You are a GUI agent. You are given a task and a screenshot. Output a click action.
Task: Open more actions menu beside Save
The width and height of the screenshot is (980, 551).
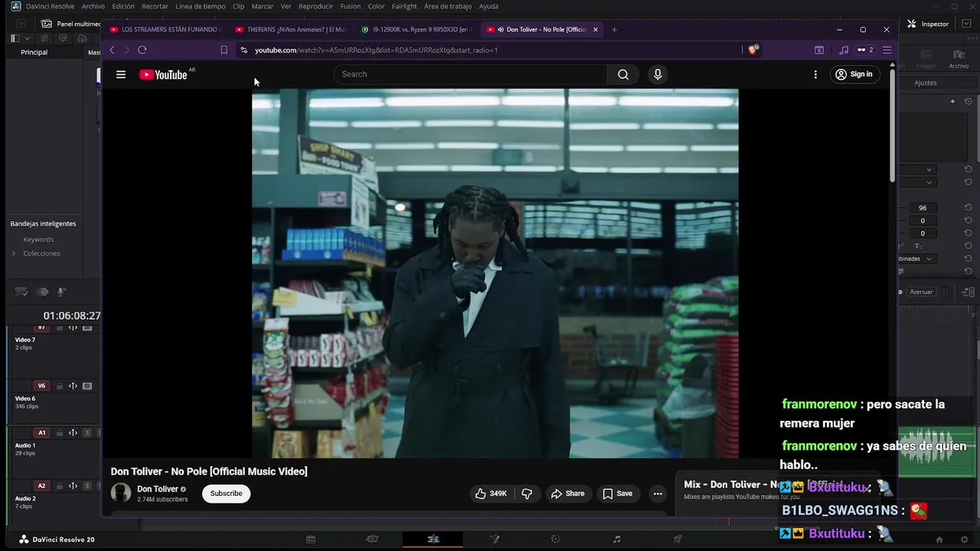[x=657, y=494]
